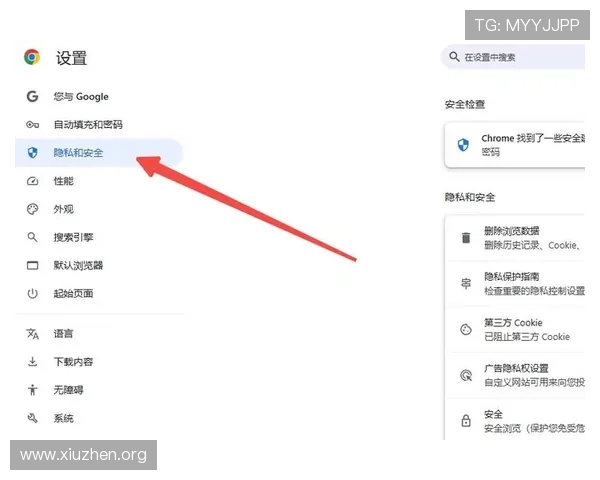Click the magnifier icon for 搜索引擎

point(33,237)
